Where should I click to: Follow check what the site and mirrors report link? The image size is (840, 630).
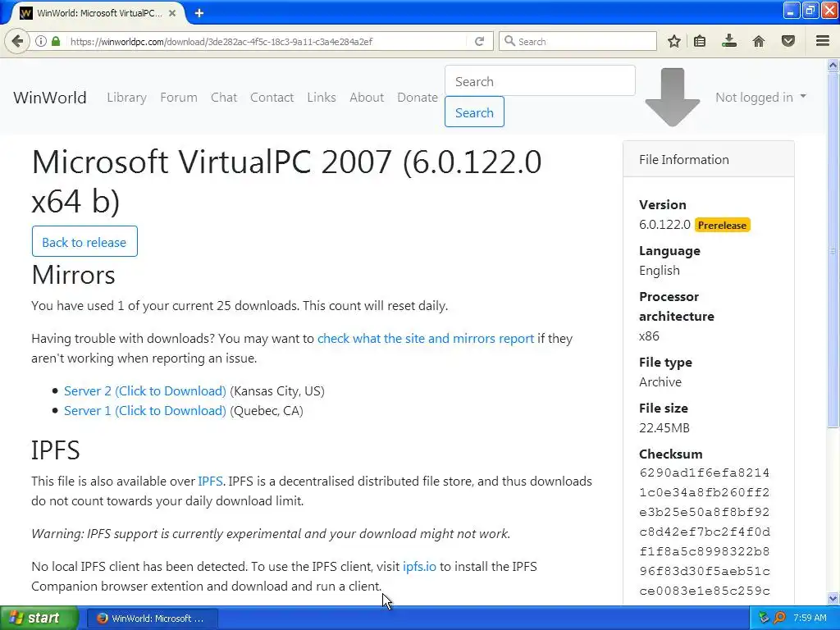pyautogui.click(x=426, y=339)
